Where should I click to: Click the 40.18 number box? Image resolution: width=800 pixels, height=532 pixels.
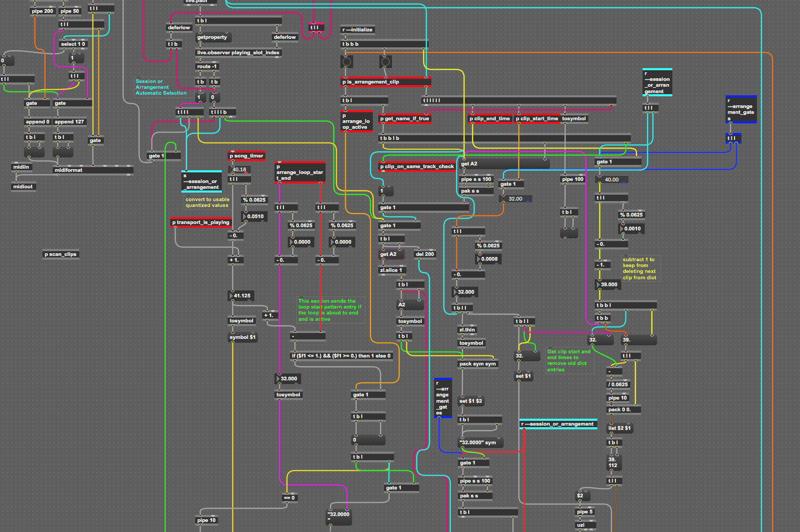point(239,170)
